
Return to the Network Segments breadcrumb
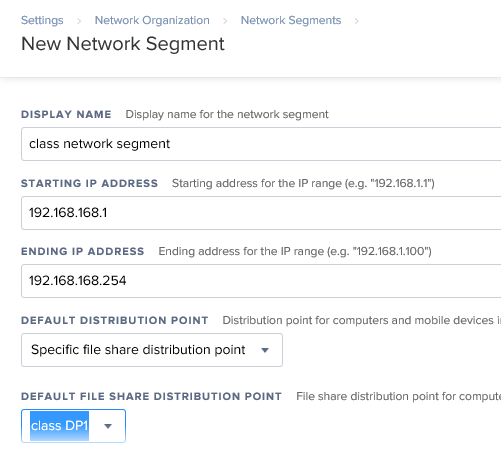pos(291,20)
